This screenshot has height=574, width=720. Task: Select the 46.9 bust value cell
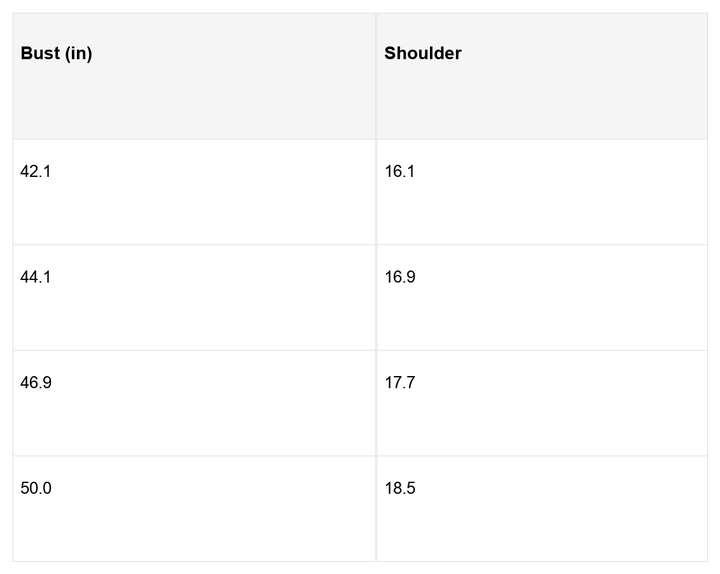(36, 383)
